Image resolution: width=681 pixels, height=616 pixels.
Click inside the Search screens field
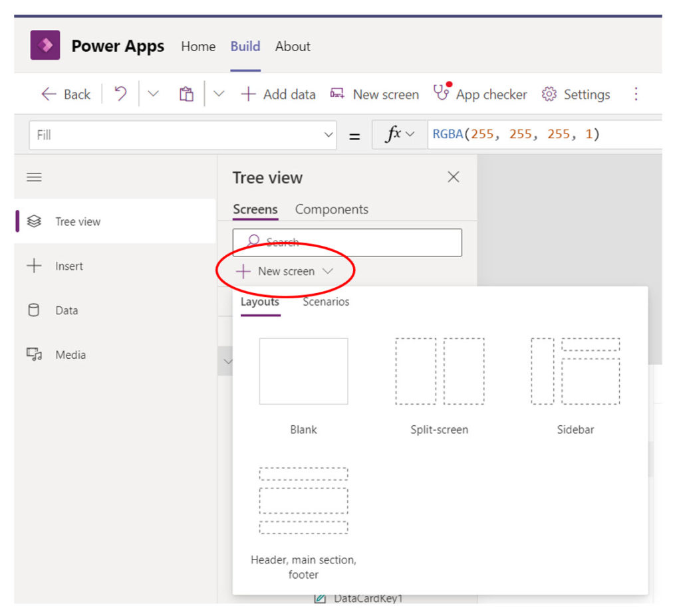click(x=346, y=242)
